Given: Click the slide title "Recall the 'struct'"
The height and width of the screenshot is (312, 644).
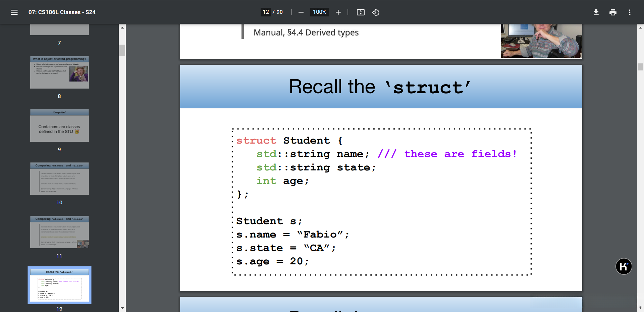Looking at the screenshot, I should pos(380,87).
